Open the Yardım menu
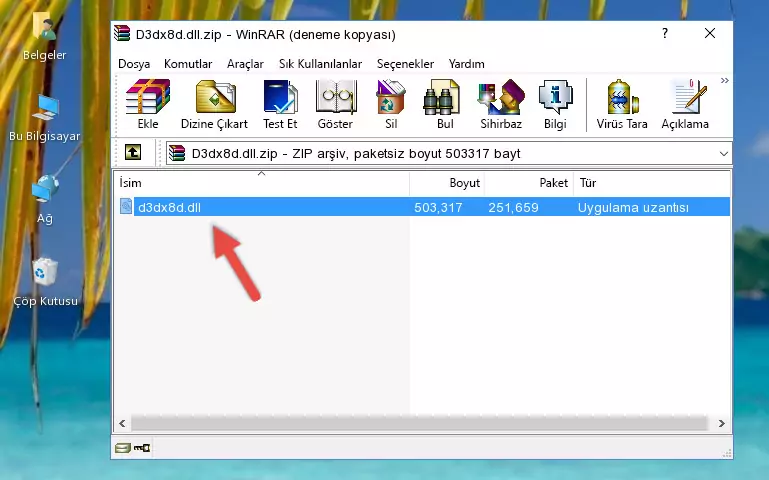 [466, 64]
